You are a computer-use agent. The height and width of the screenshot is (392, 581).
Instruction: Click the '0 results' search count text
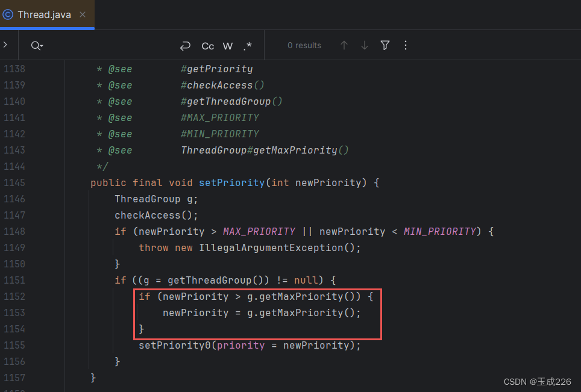tap(304, 46)
